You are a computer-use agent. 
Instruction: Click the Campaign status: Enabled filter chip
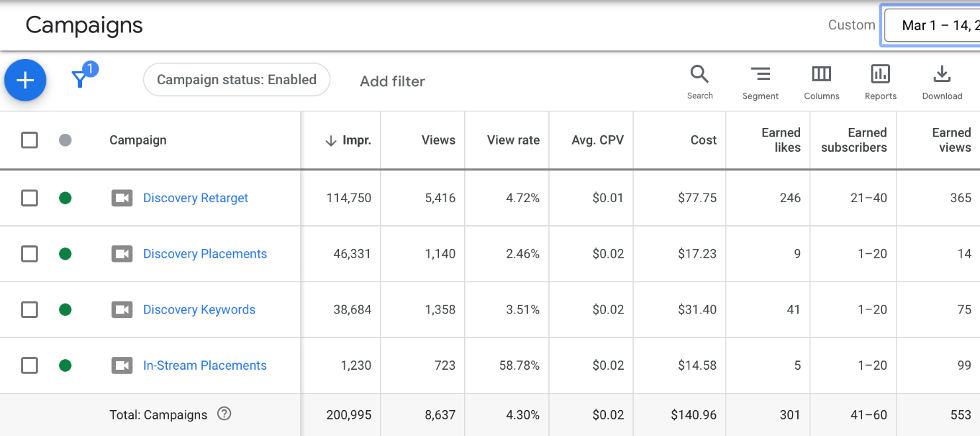click(x=236, y=80)
